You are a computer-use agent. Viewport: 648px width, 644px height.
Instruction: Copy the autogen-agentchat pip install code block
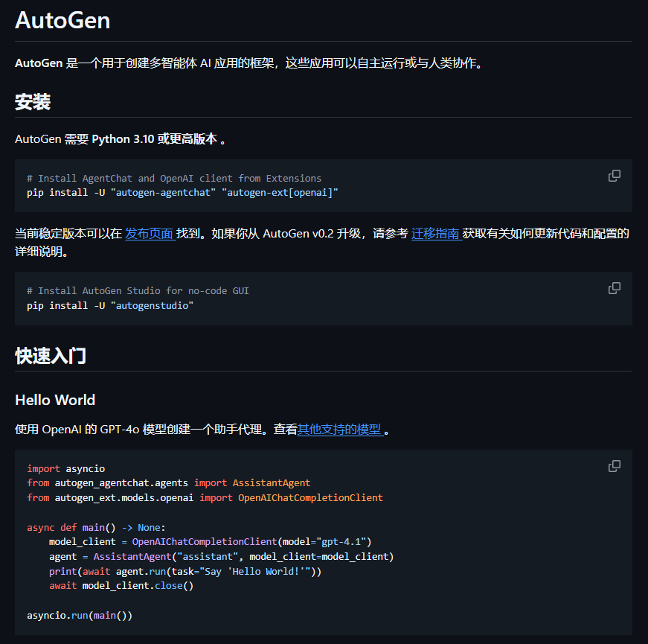pyautogui.click(x=614, y=176)
